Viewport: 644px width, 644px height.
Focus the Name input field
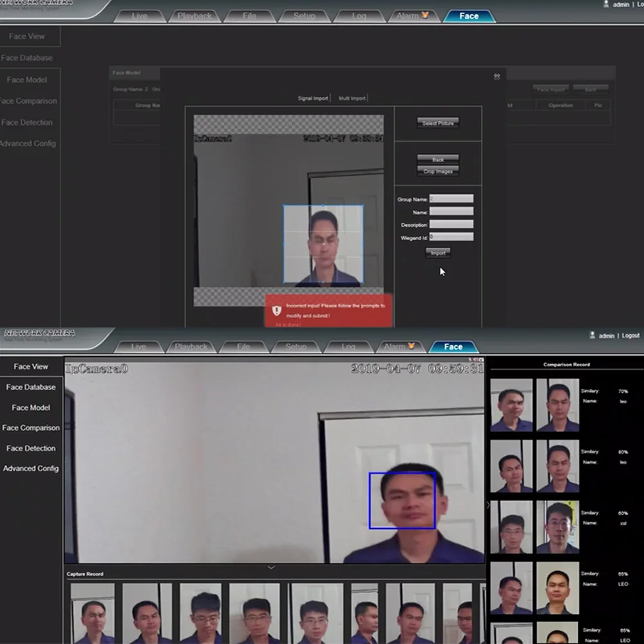(x=451, y=211)
